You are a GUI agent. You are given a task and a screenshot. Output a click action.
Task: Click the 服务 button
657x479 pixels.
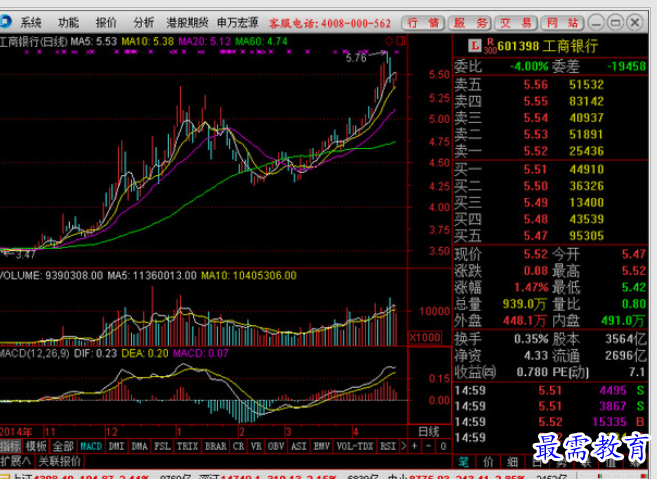point(471,23)
